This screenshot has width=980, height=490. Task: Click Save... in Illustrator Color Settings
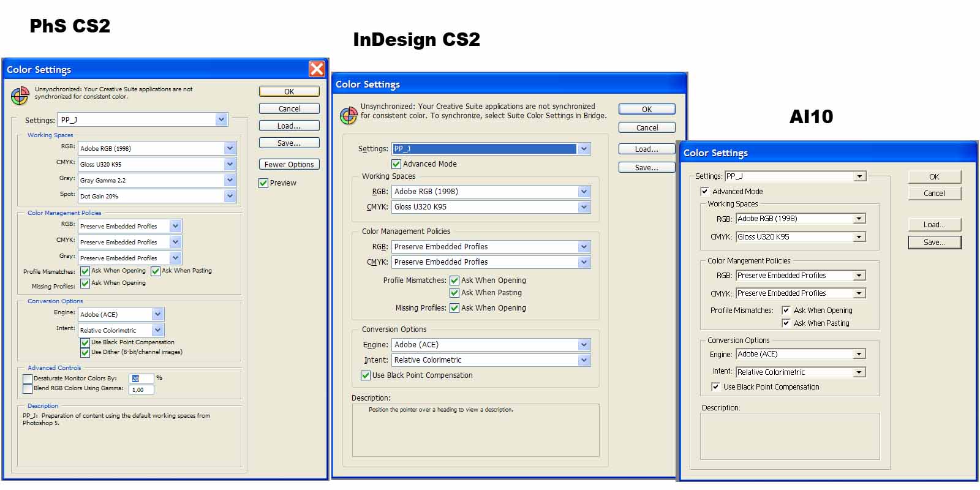934,243
